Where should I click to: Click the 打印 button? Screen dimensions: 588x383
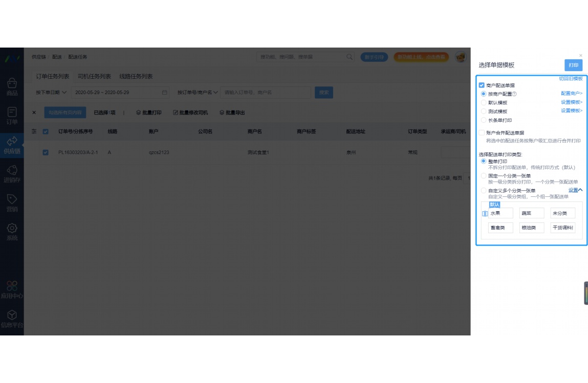(x=573, y=65)
